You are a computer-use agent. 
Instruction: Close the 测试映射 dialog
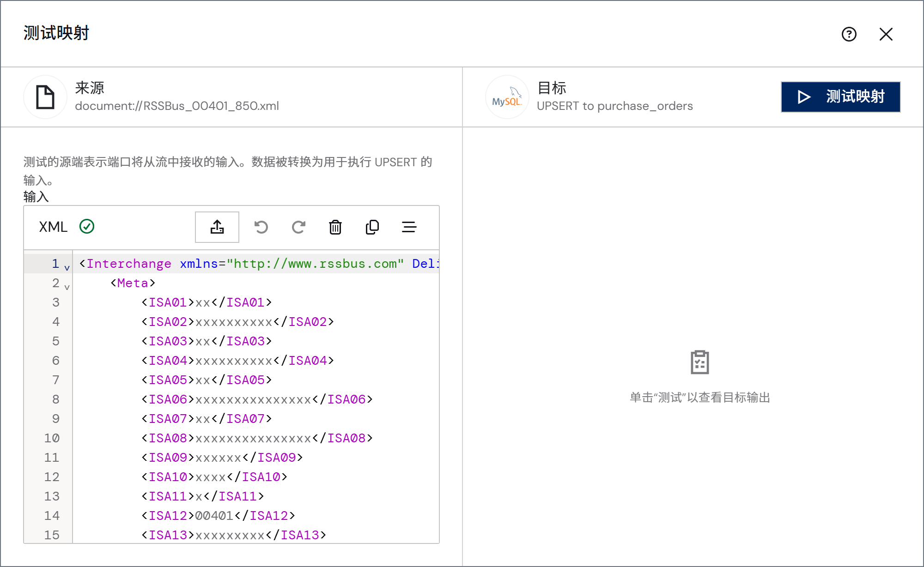point(886,34)
